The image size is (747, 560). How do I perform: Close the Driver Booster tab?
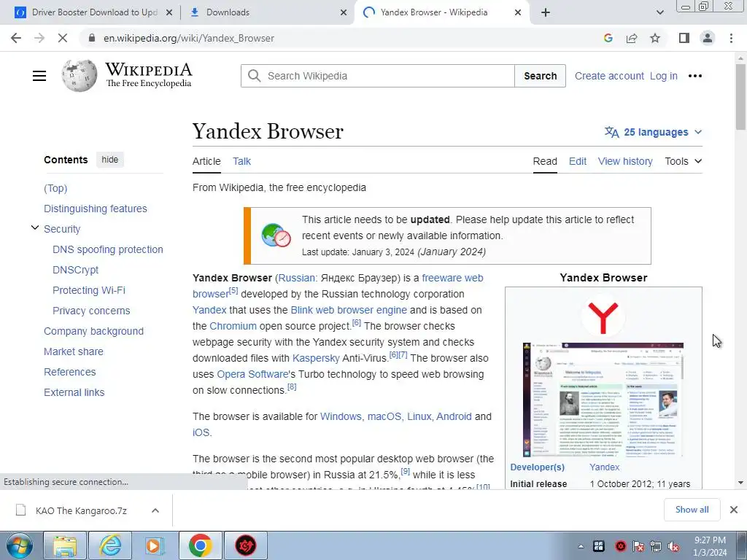pyautogui.click(x=169, y=12)
